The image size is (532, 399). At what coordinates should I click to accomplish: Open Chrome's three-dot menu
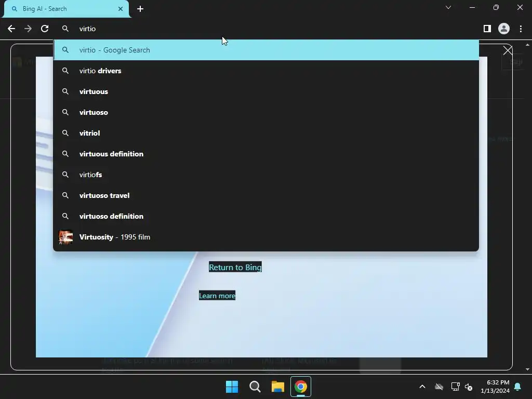[x=521, y=29]
